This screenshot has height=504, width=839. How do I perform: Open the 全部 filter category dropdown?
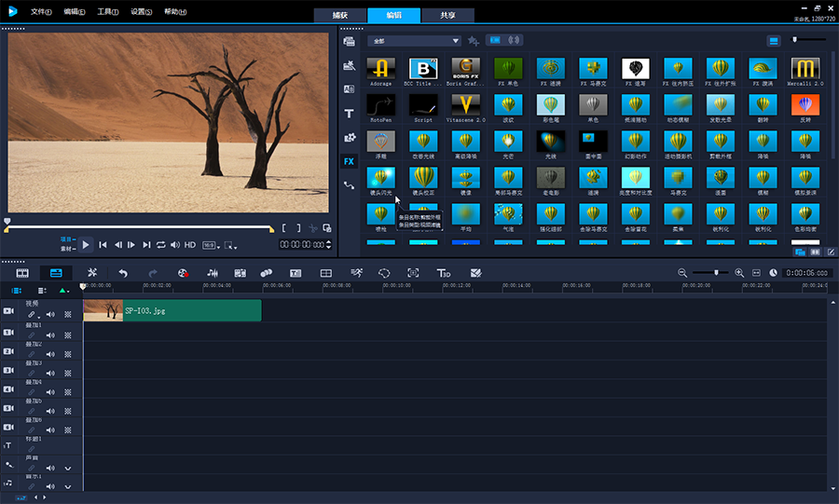pyautogui.click(x=414, y=41)
